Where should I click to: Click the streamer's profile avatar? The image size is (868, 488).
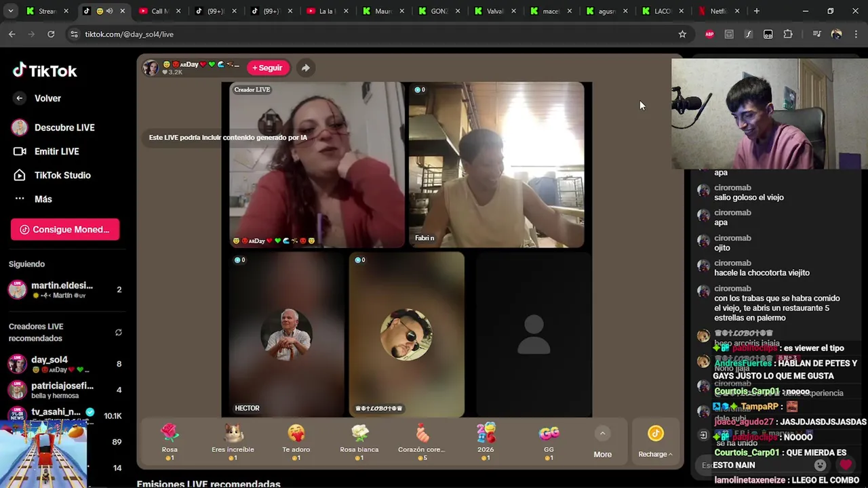coord(151,68)
